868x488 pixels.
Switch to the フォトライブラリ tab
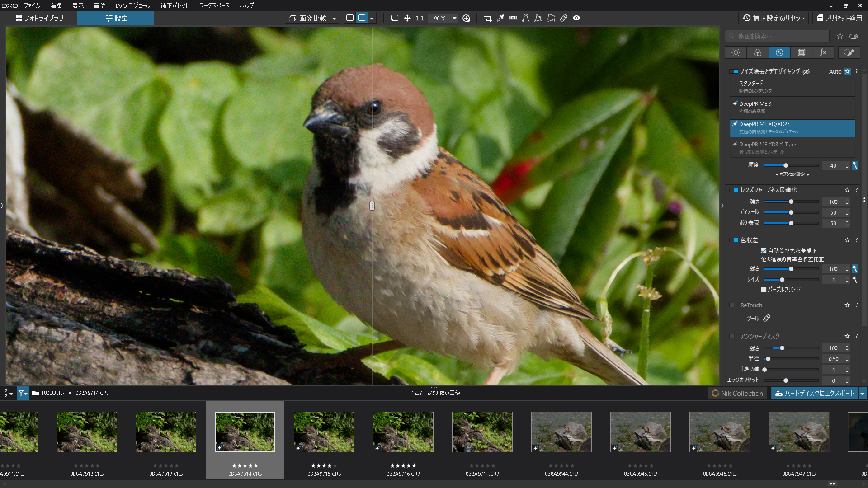[39, 18]
